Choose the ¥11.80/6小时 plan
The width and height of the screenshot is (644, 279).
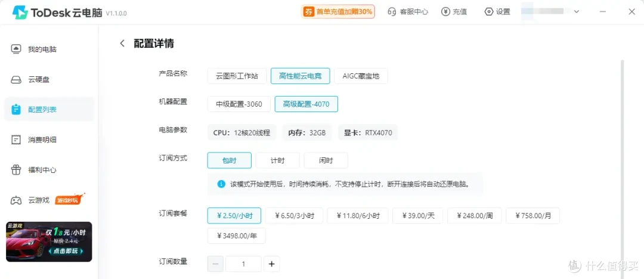pos(358,216)
